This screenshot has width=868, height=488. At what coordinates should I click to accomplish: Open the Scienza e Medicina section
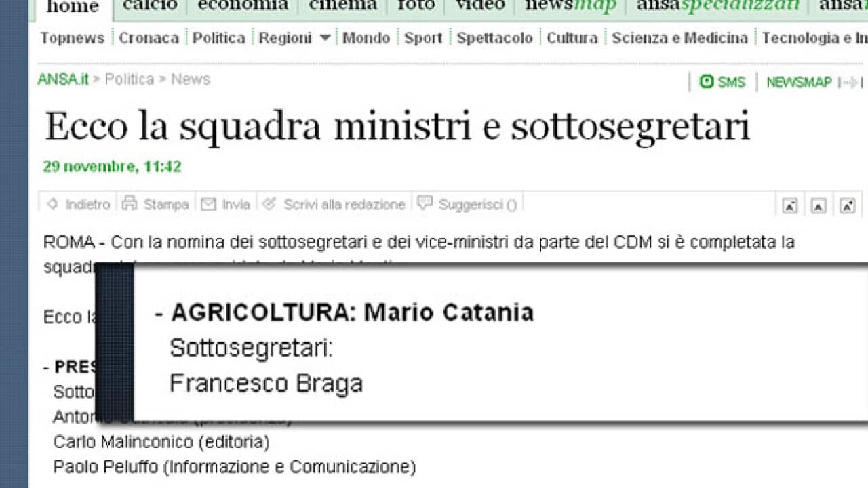pos(679,38)
